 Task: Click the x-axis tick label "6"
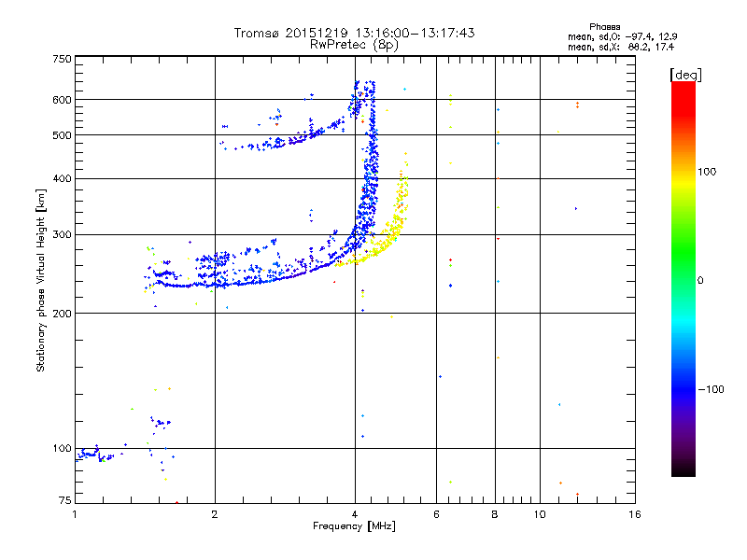(436, 514)
